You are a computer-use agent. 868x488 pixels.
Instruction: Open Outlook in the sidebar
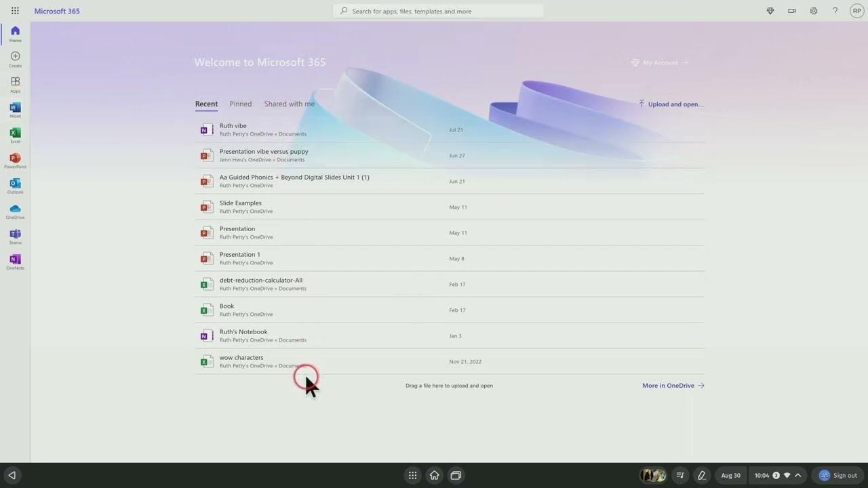(15, 186)
